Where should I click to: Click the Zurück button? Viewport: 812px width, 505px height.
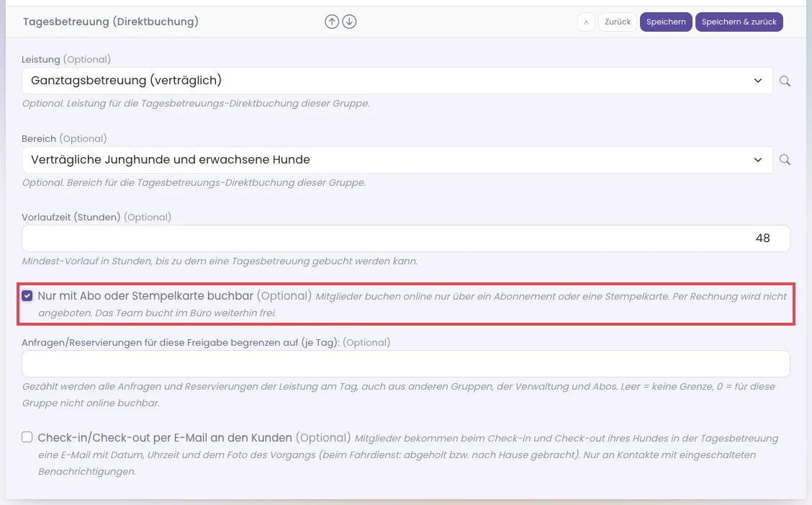(618, 22)
